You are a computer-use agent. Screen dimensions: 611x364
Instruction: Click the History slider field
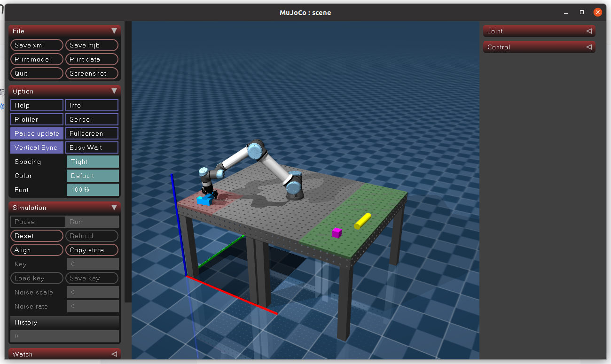[64, 336]
